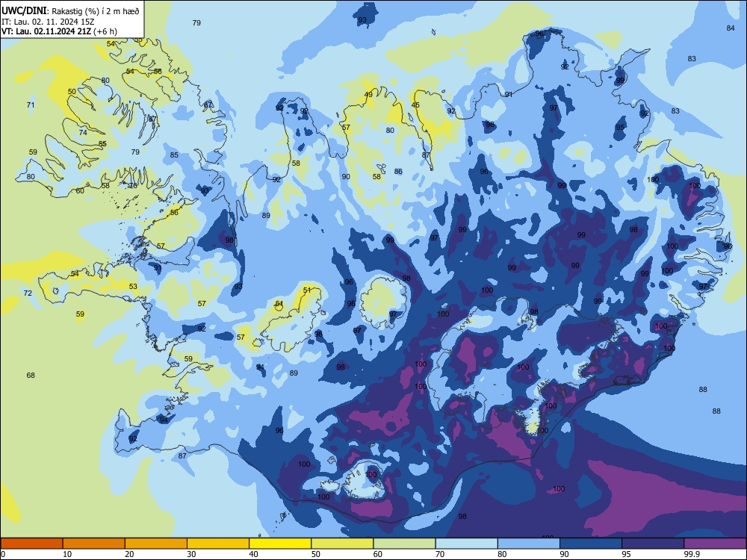Viewport: 747px width, 560px height.
Task: Click the low humidity value 49 on the north coast
Action: [x=368, y=94]
